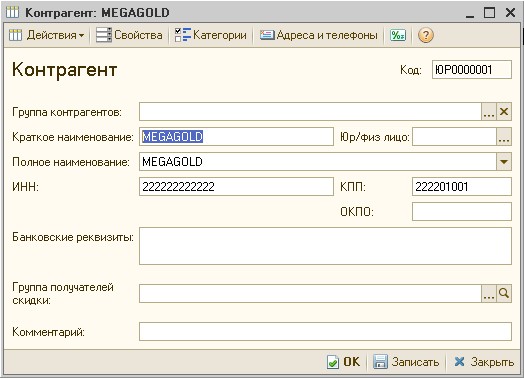
Task: Open the Действия dropdown menu
Action: pos(47,35)
